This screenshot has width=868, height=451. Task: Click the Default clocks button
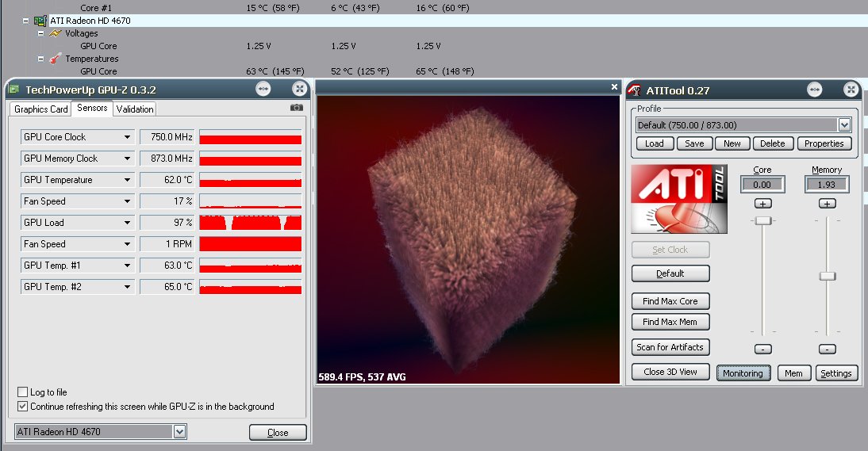pyautogui.click(x=670, y=273)
